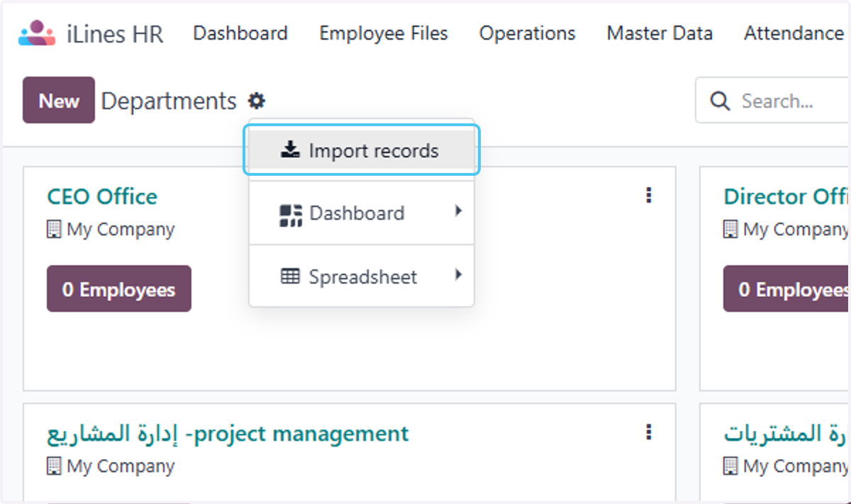Click My Company under project management
851x504 pixels.
pos(121,466)
